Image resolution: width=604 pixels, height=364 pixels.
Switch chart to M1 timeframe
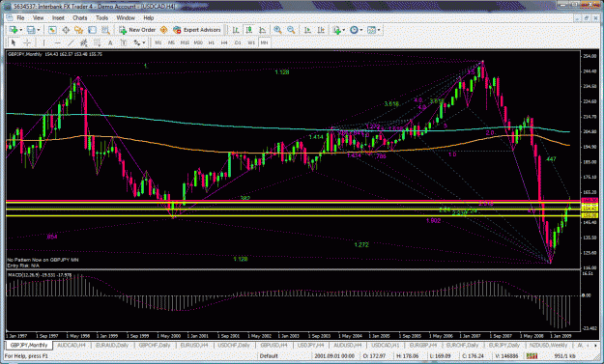[158, 42]
